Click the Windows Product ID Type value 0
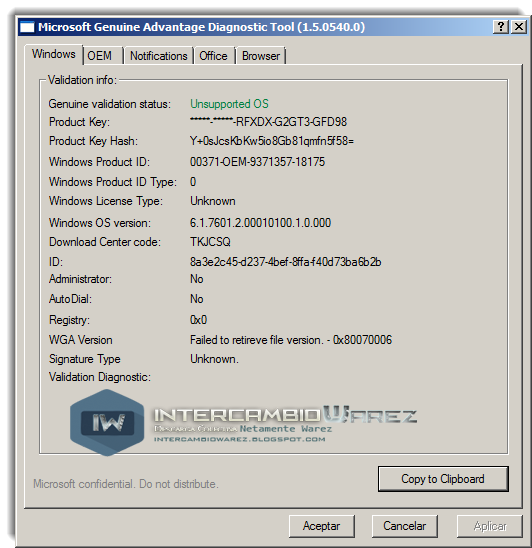 click(x=193, y=182)
